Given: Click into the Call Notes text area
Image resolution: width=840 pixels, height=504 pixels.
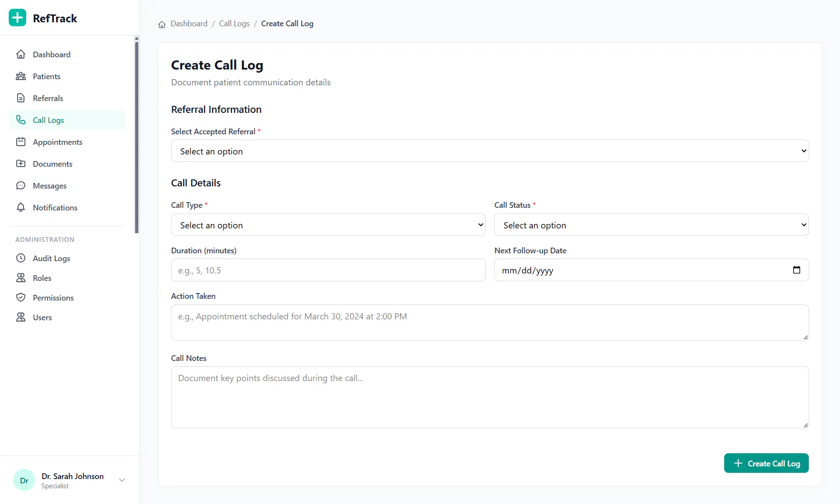Looking at the screenshot, I should click(x=490, y=397).
